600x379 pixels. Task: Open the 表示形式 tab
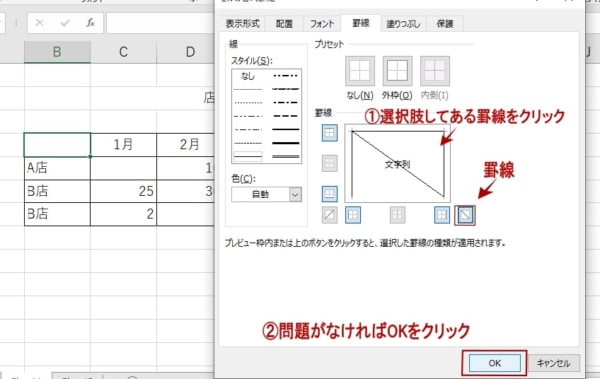[243, 24]
